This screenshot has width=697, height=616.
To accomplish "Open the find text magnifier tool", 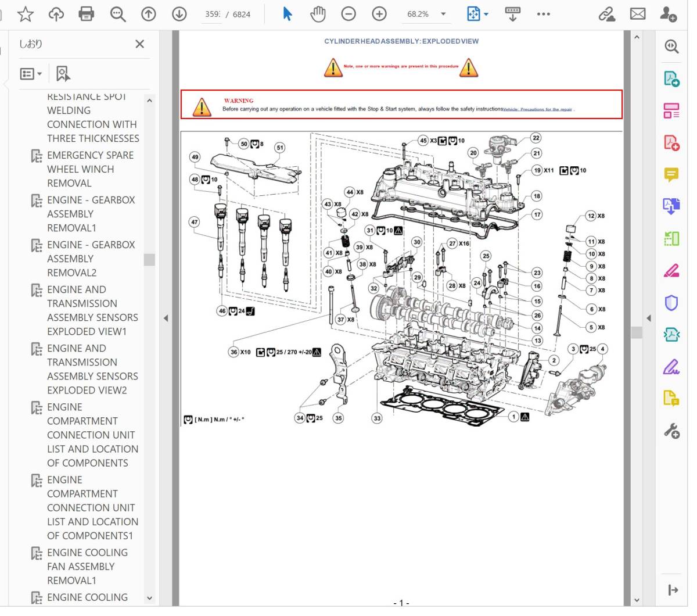I will [x=118, y=14].
